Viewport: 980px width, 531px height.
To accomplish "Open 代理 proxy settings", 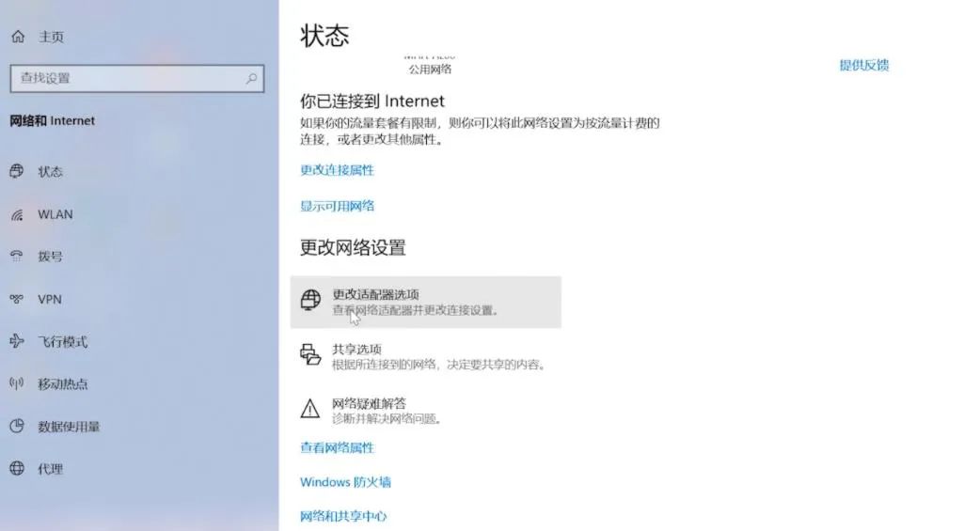I will 51,469.
